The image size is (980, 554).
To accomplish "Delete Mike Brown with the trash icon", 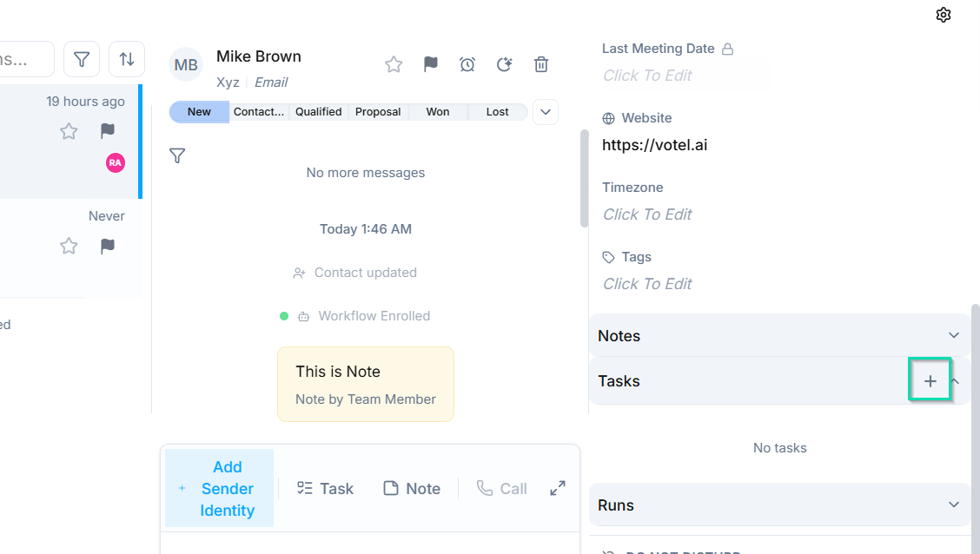I will (541, 64).
